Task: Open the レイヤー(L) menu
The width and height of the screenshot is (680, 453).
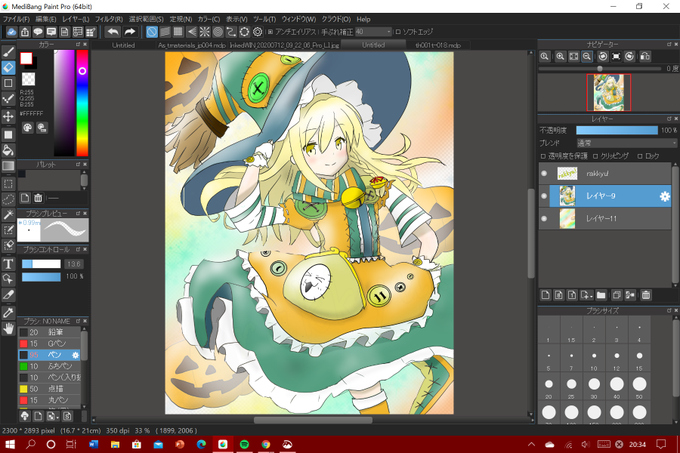Action: [75, 19]
